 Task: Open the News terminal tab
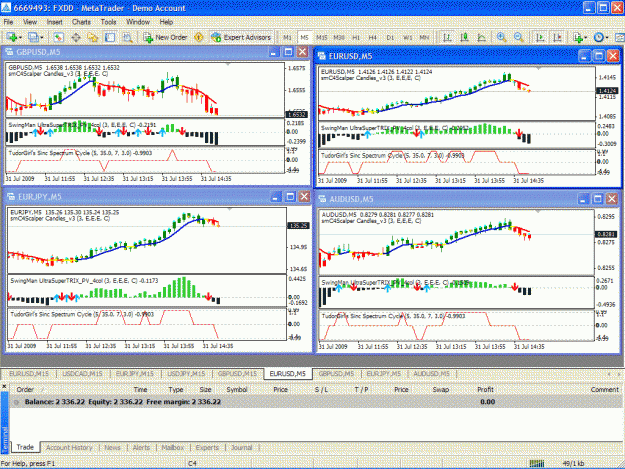tap(112, 447)
